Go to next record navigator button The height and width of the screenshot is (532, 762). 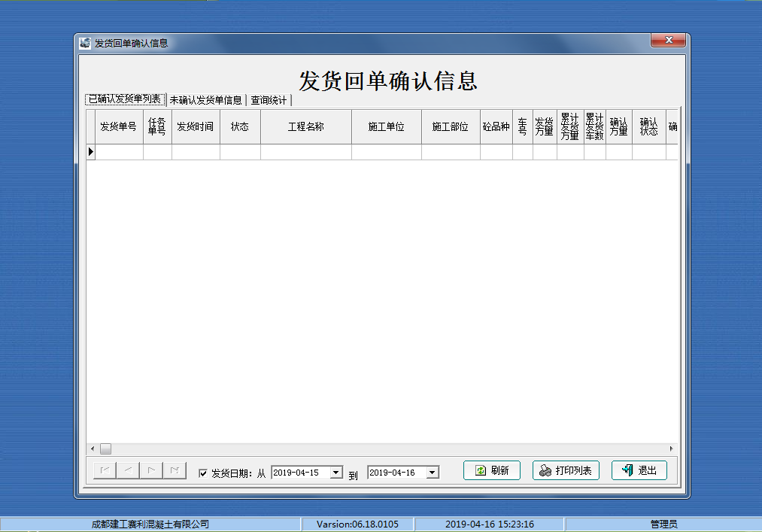pos(151,470)
